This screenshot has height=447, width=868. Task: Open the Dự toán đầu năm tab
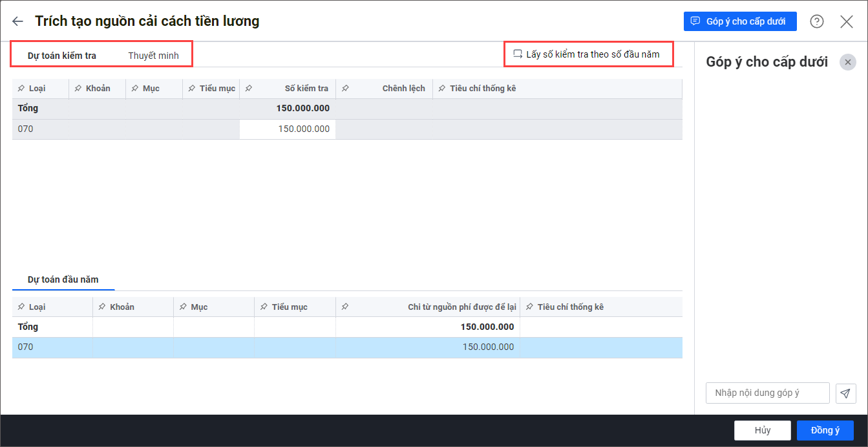(63, 279)
